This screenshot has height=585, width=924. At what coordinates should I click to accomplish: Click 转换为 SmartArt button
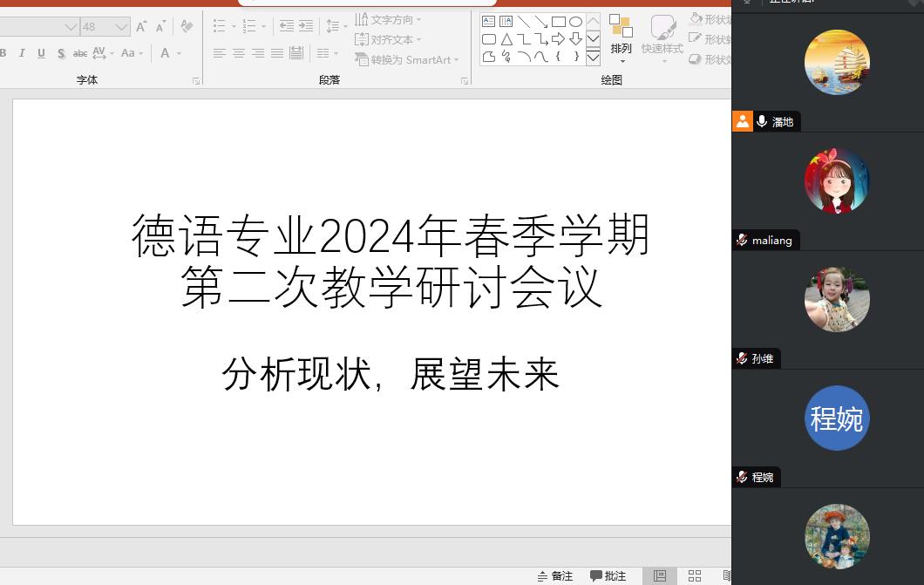point(406,60)
